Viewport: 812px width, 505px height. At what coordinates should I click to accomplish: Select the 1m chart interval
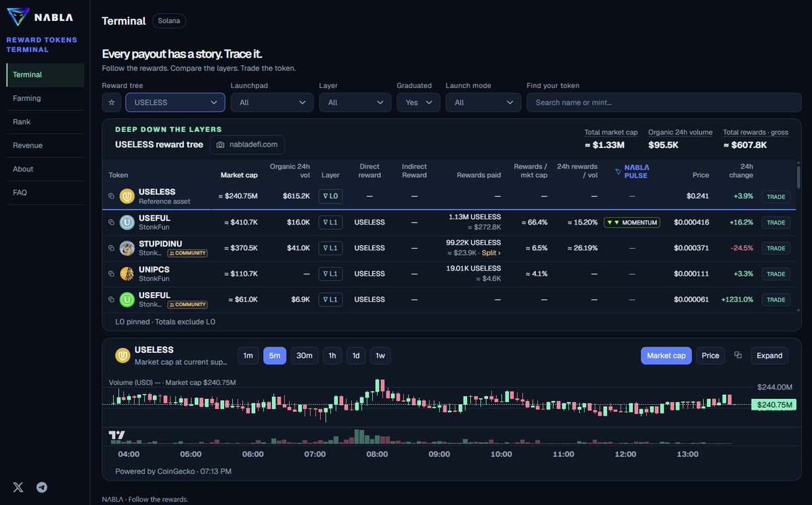pyautogui.click(x=248, y=356)
